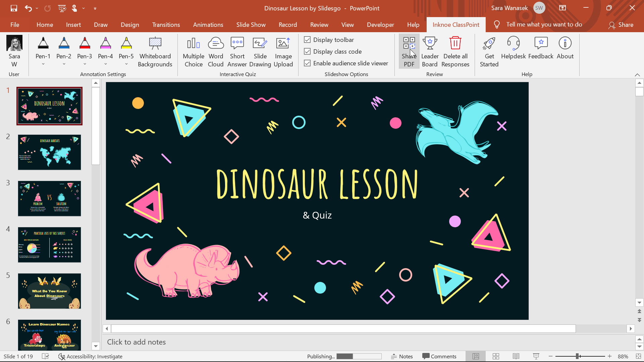
Task: Open Customize Quick Access Toolbar dropdown
Action: point(95,8)
